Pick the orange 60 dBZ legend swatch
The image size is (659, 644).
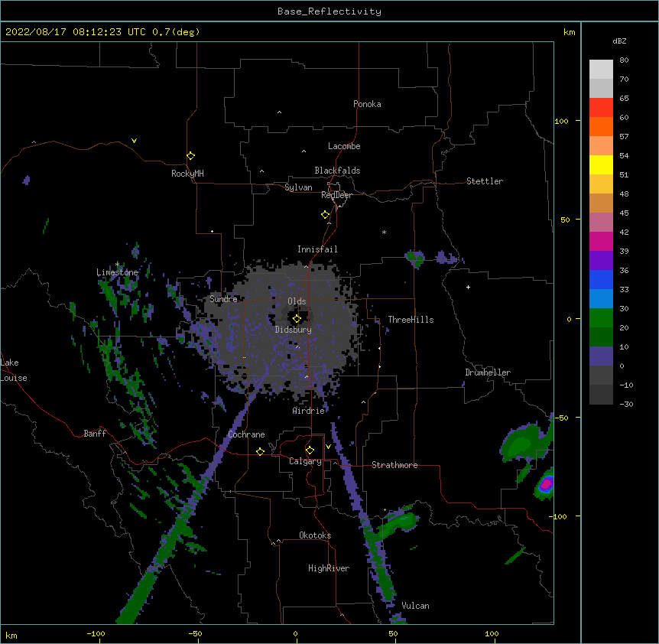click(601, 126)
